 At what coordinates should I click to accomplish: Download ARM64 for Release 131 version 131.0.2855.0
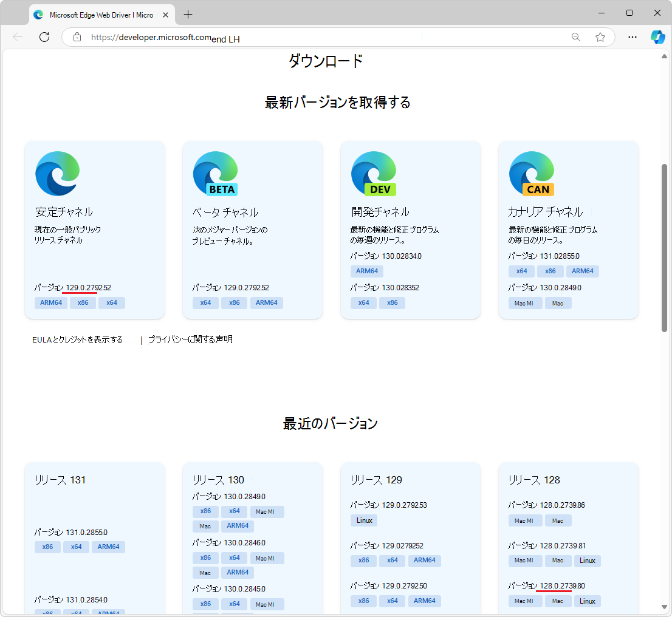pos(108,547)
